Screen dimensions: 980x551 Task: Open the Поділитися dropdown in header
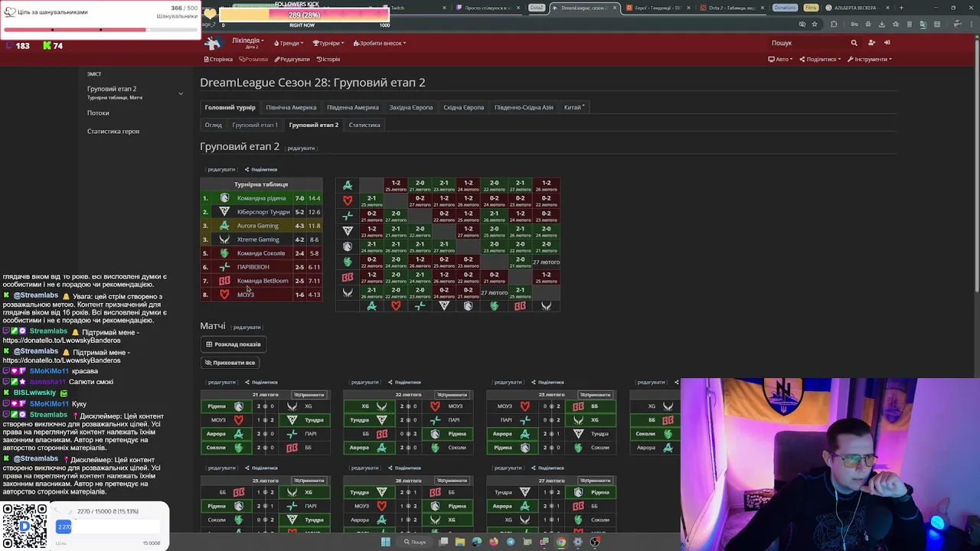point(820,59)
